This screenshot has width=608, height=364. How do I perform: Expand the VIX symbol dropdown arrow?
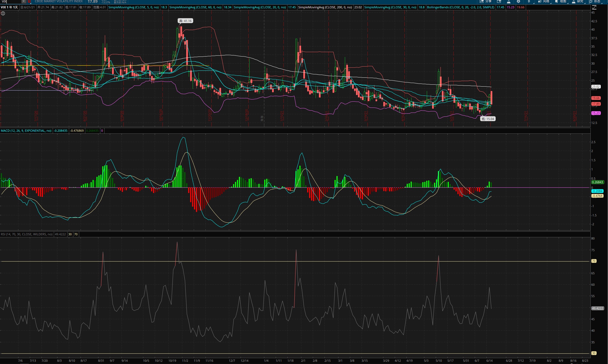[x=24, y=1]
